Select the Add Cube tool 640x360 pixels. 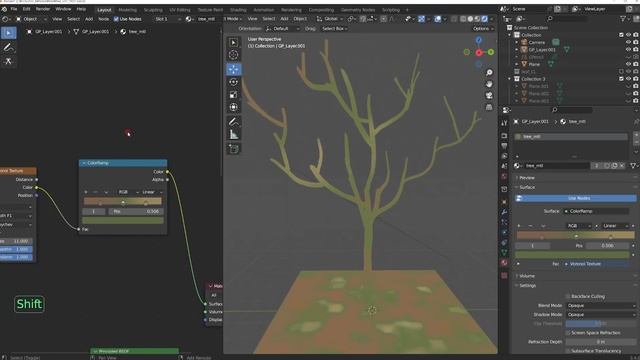pos(233,149)
